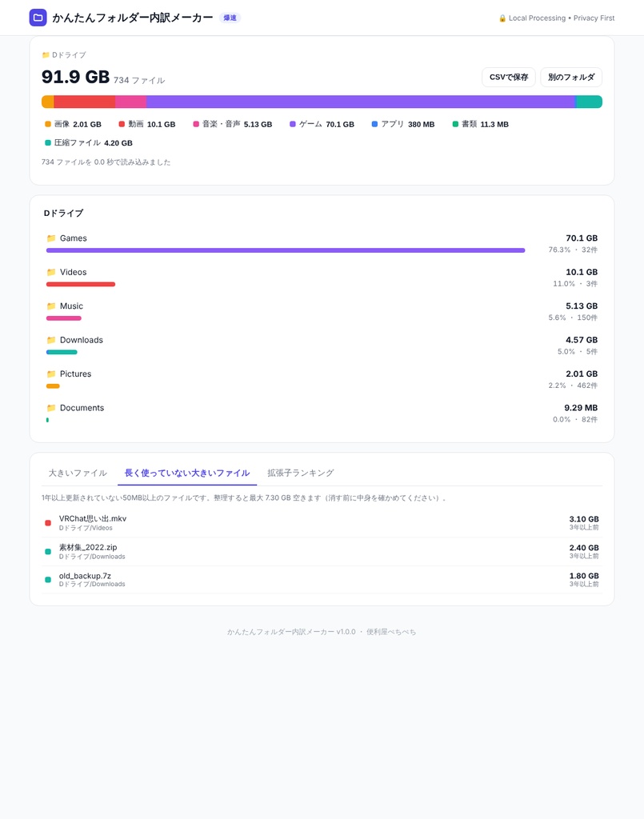Click the red 動画 legend dot
Screen dimensions: 644x819
122,124
